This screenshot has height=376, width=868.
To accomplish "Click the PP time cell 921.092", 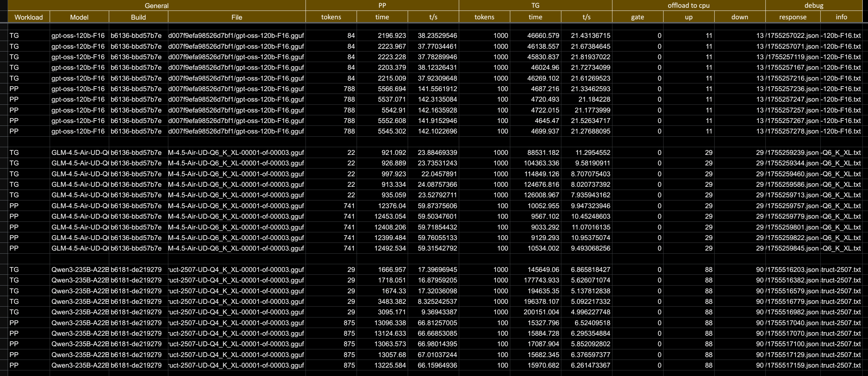I will point(382,153).
